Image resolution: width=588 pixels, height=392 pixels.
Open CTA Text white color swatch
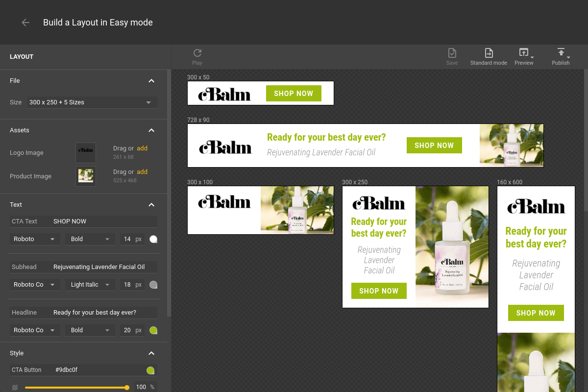pyautogui.click(x=153, y=239)
